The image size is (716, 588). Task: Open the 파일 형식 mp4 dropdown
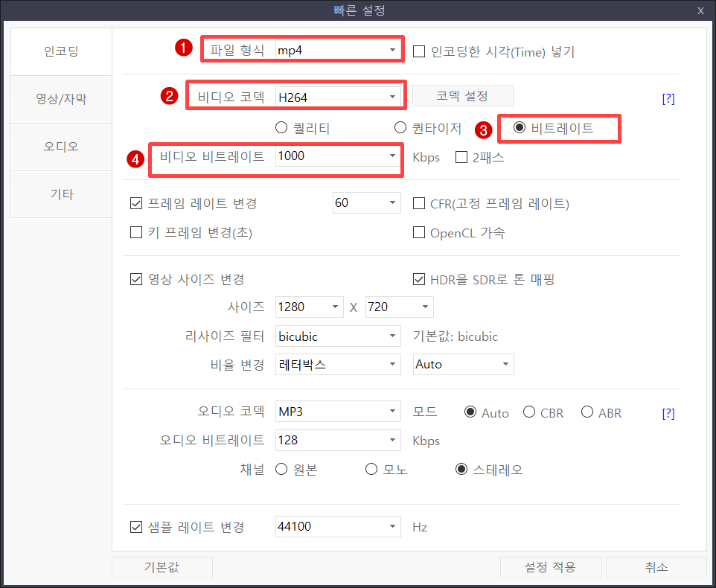tap(338, 50)
